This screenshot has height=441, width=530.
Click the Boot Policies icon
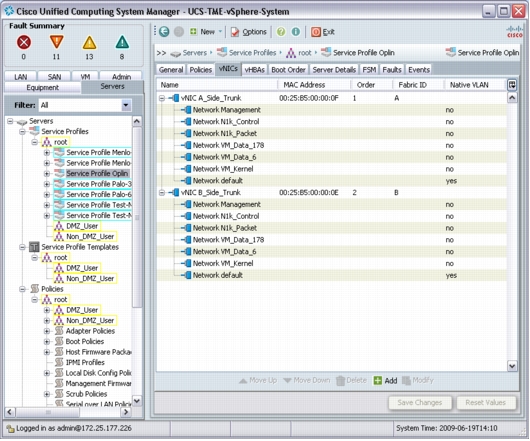click(x=59, y=341)
